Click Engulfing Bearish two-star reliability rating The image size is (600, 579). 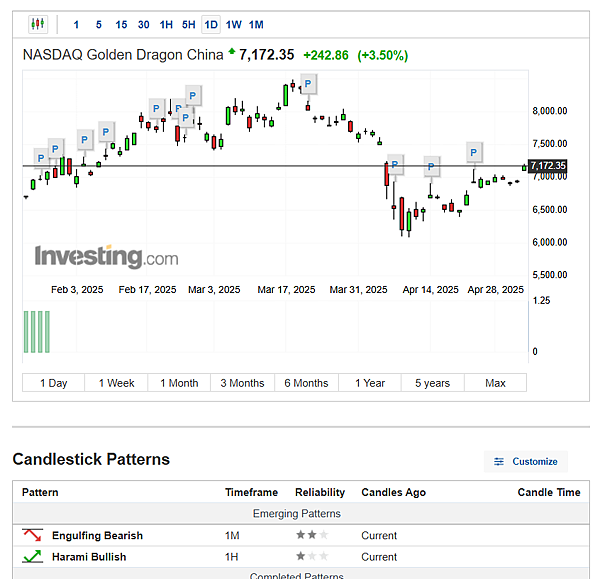(312, 535)
